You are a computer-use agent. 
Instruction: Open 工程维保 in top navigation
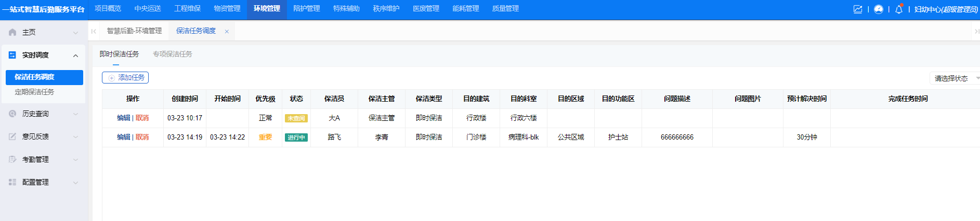pyautogui.click(x=187, y=8)
